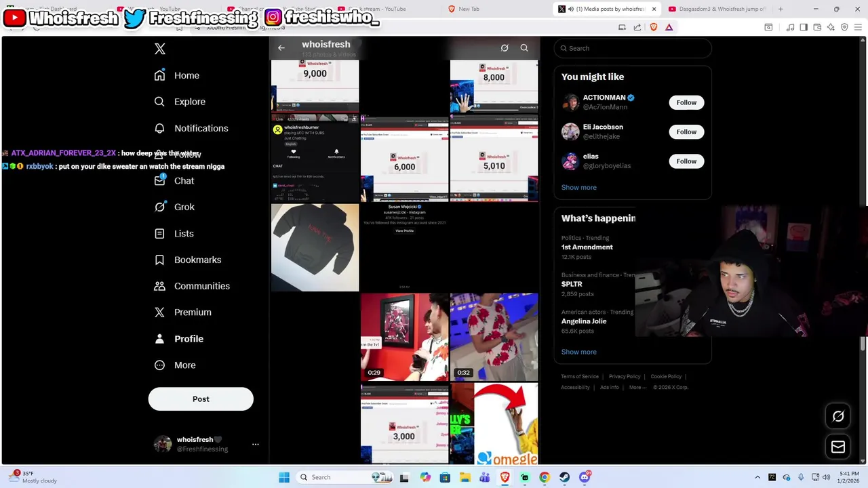The image size is (868, 488).
Task: Click Ads info footer link
Action: (x=609, y=388)
